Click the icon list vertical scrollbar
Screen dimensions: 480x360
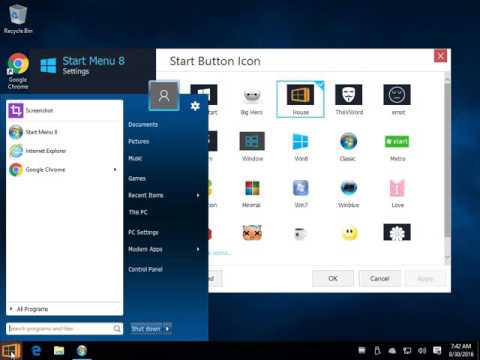coord(447,160)
